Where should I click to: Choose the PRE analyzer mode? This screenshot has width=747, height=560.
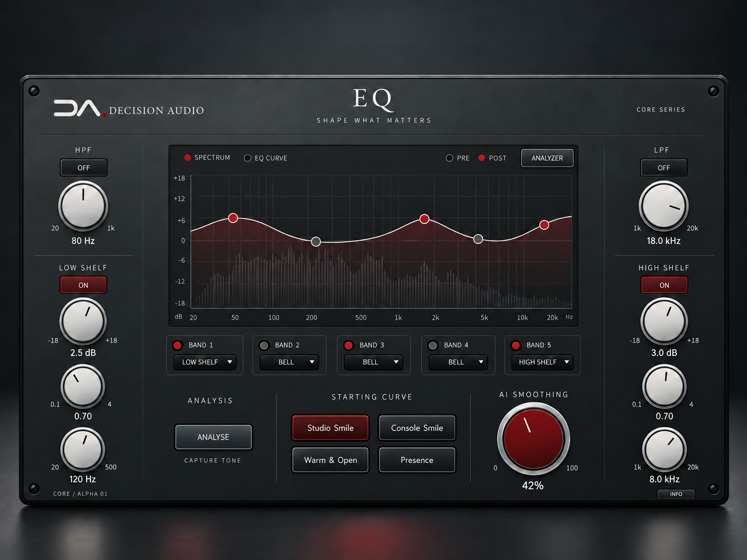pyautogui.click(x=458, y=158)
